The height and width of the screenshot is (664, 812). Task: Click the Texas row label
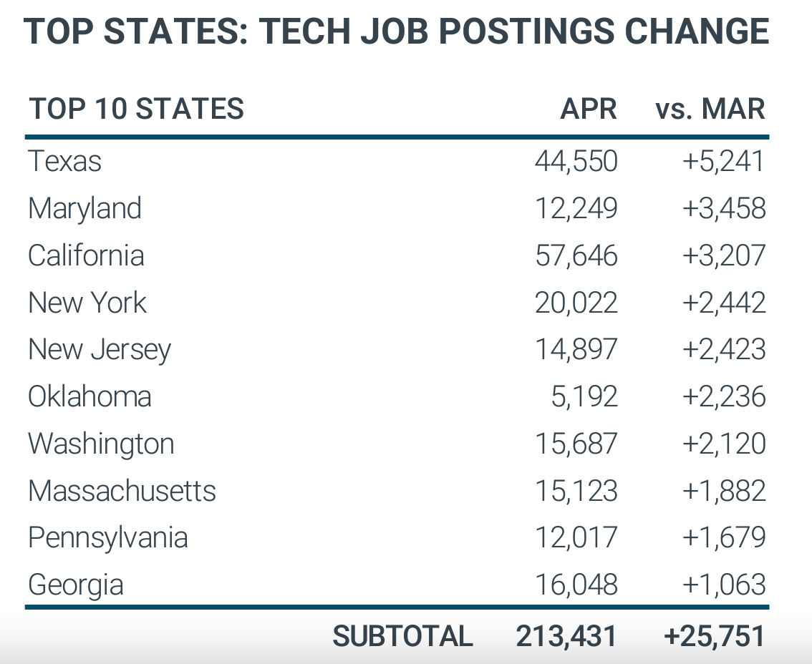click(x=64, y=161)
